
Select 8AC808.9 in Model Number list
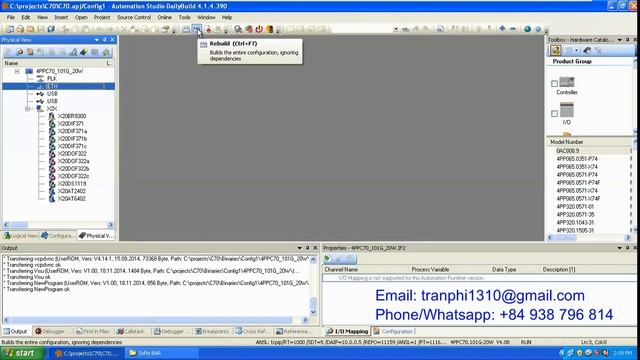(x=567, y=151)
